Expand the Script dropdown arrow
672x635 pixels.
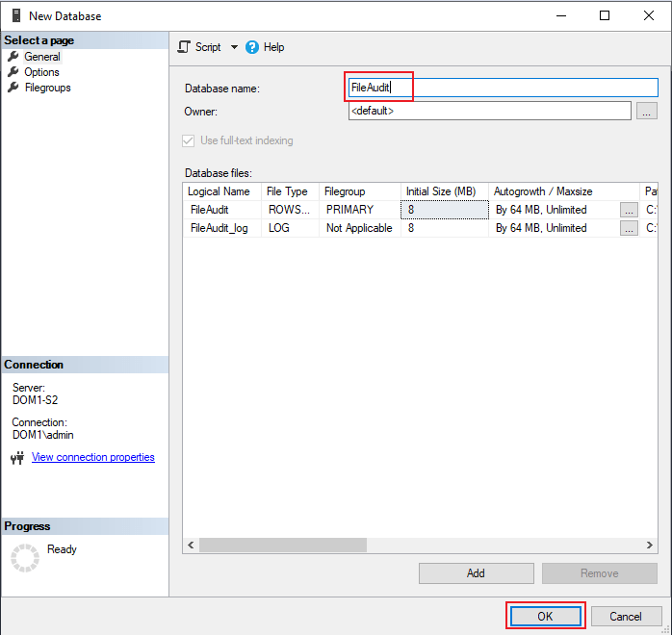pyautogui.click(x=234, y=47)
